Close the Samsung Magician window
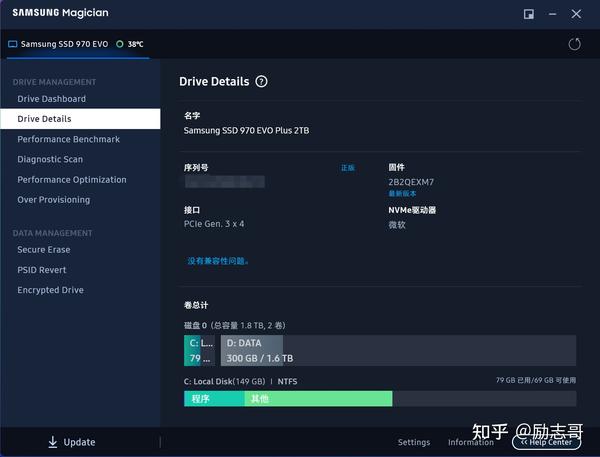Screen dimensions: 600x457 tap(576, 14)
